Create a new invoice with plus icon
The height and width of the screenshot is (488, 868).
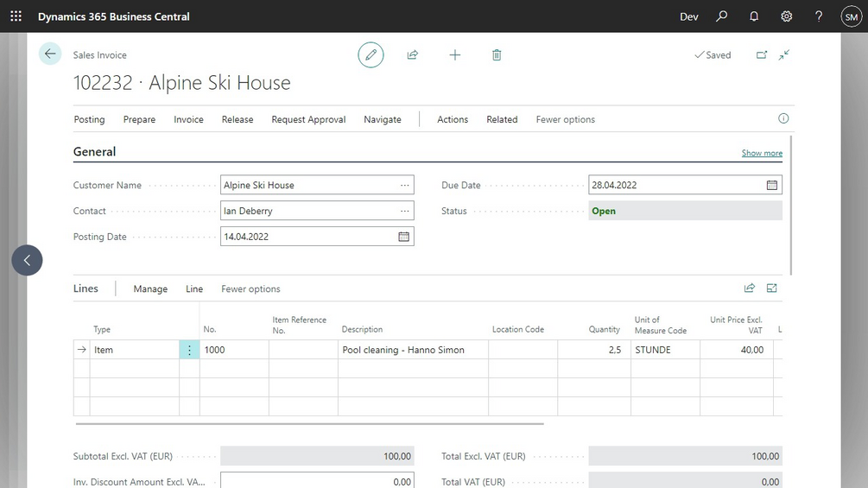[454, 54]
